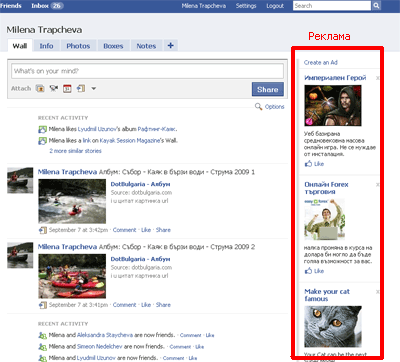Click the plus tab to add a new tab
The image size is (400, 362).
coord(170,45)
